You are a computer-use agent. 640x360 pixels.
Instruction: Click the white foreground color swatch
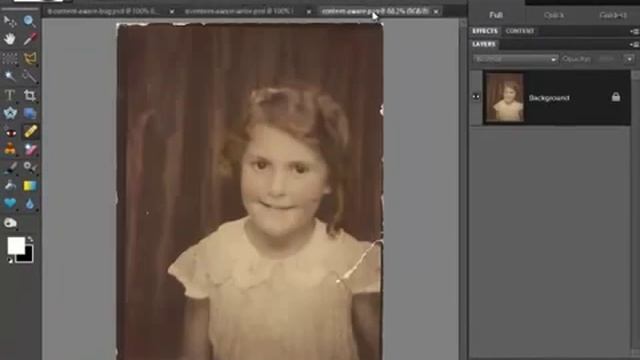coord(16,246)
